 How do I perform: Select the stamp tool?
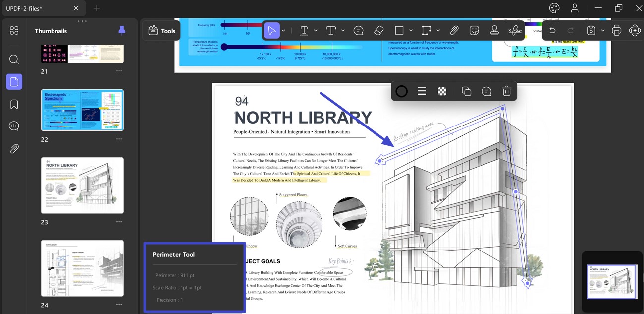(x=494, y=31)
